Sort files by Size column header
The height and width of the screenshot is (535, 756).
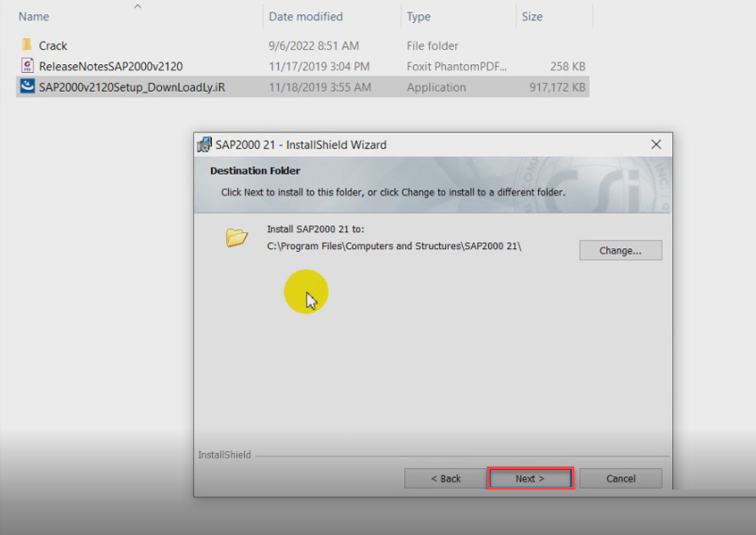pos(532,16)
